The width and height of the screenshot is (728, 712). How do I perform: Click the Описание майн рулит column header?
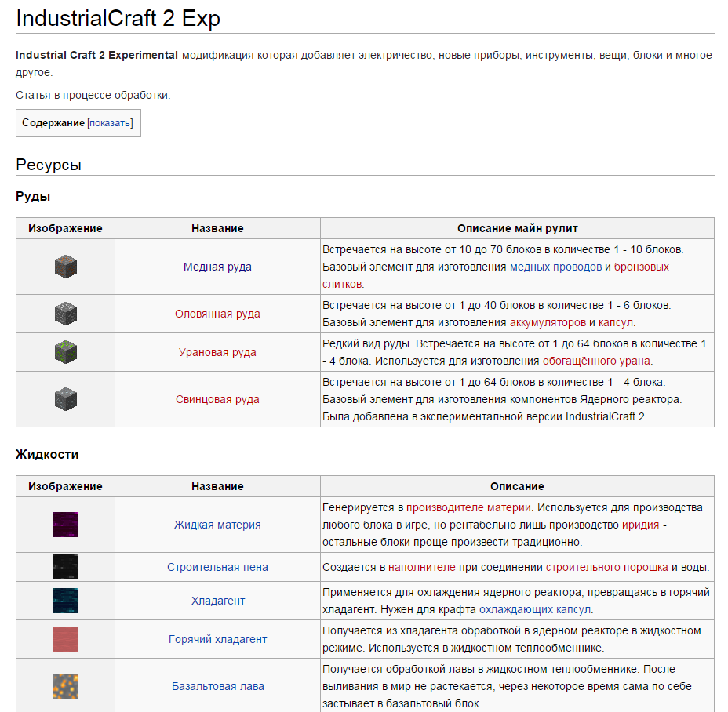click(517, 228)
